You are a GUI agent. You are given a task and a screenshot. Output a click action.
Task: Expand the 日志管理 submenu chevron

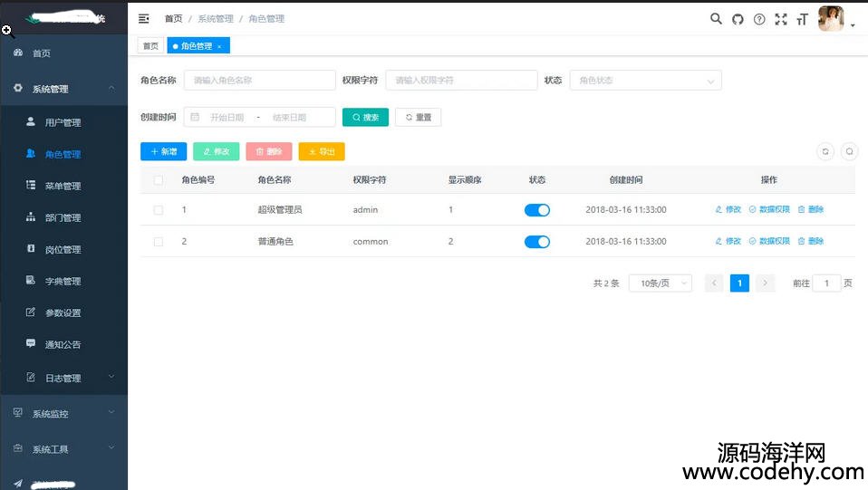click(x=111, y=377)
